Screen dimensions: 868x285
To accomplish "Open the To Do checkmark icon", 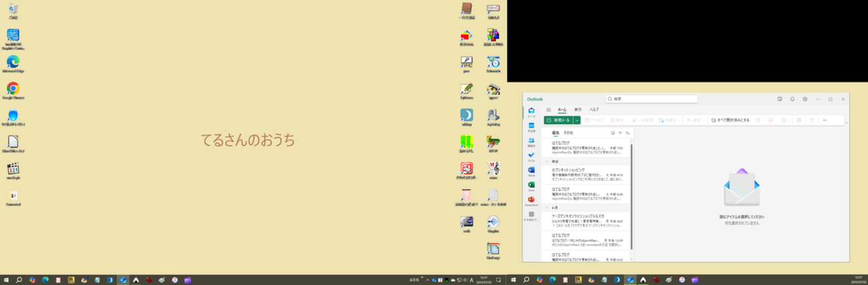I will (531, 155).
